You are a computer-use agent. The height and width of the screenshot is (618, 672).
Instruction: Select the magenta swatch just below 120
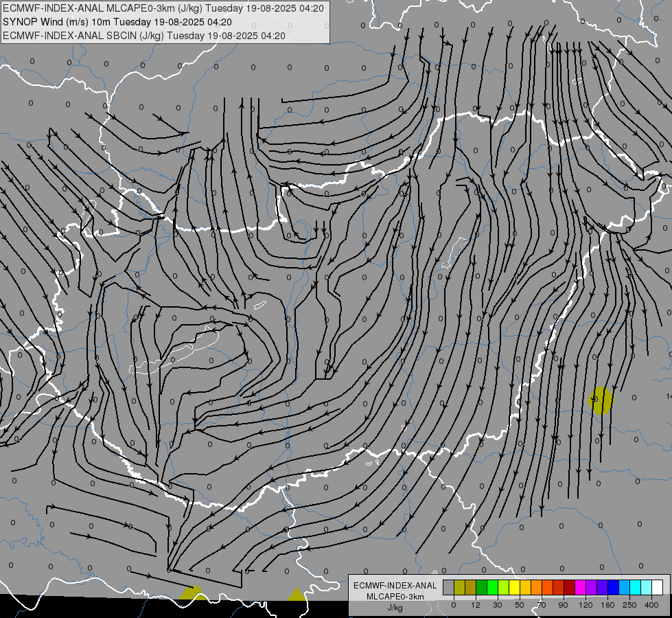(580, 587)
